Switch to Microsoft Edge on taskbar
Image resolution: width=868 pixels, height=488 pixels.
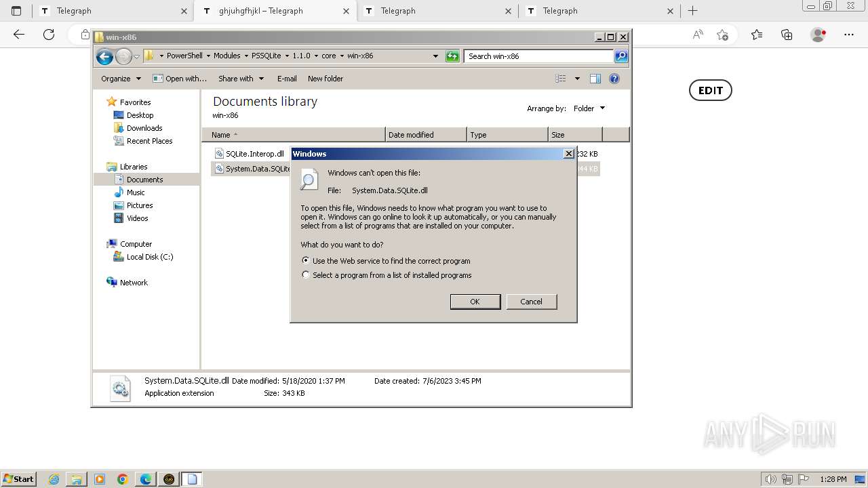(x=146, y=479)
